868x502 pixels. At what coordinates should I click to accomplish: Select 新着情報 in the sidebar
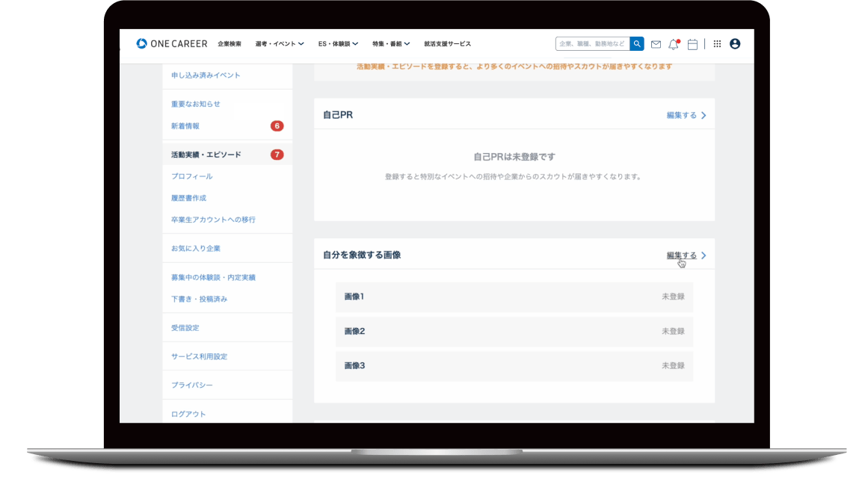[185, 126]
